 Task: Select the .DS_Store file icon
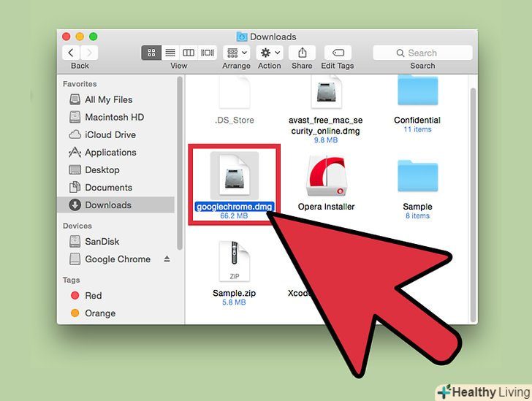click(235, 92)
